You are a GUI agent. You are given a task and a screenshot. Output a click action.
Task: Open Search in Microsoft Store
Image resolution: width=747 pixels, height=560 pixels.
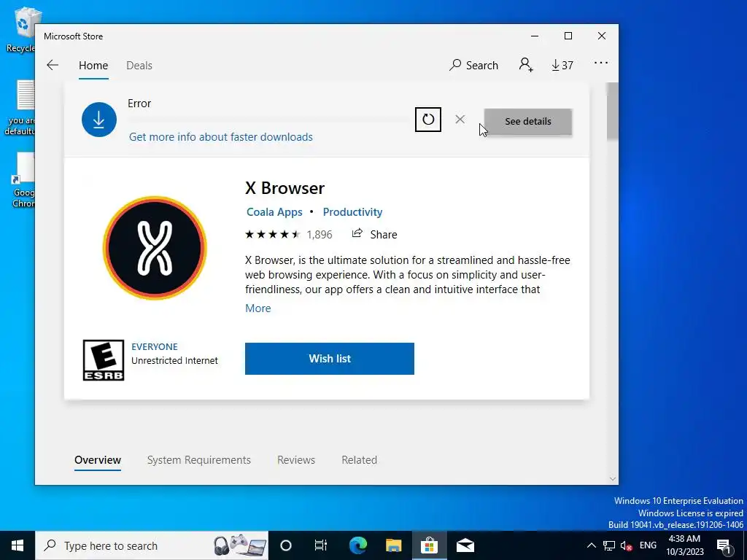point(473,65)
